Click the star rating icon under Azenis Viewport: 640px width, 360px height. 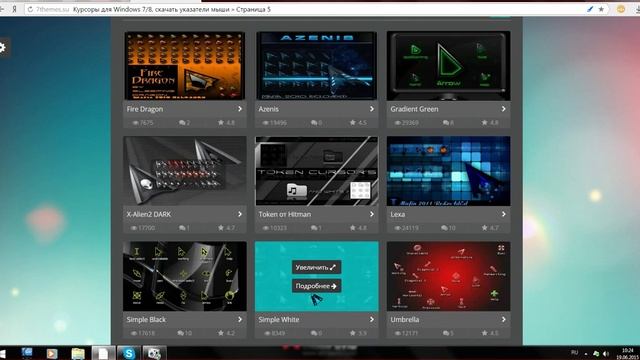[x=353, y=122]
